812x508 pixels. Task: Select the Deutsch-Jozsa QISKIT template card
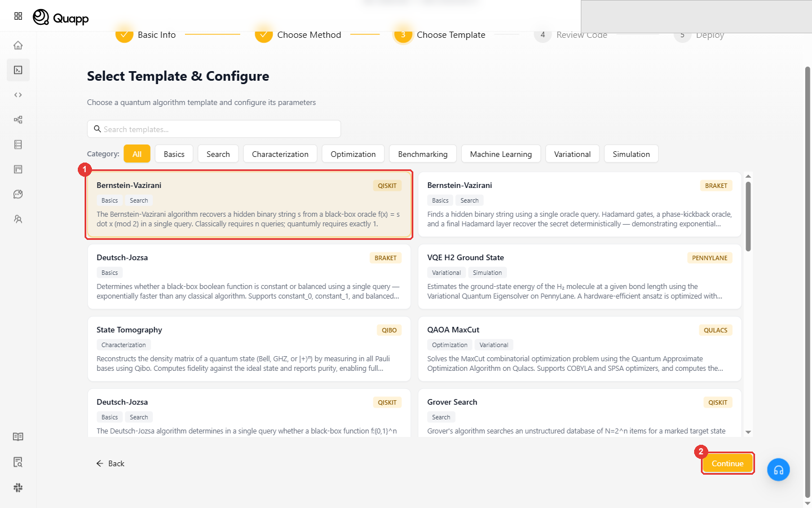(x=249, y=413)
